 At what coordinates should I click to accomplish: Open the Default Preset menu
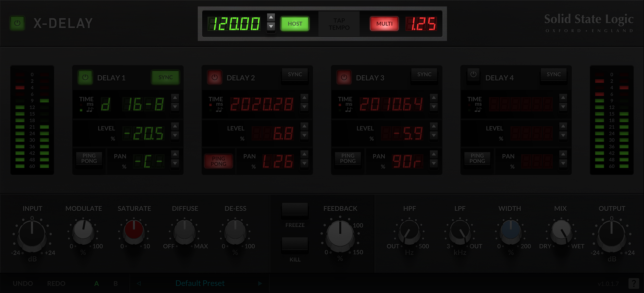point(200,283)
